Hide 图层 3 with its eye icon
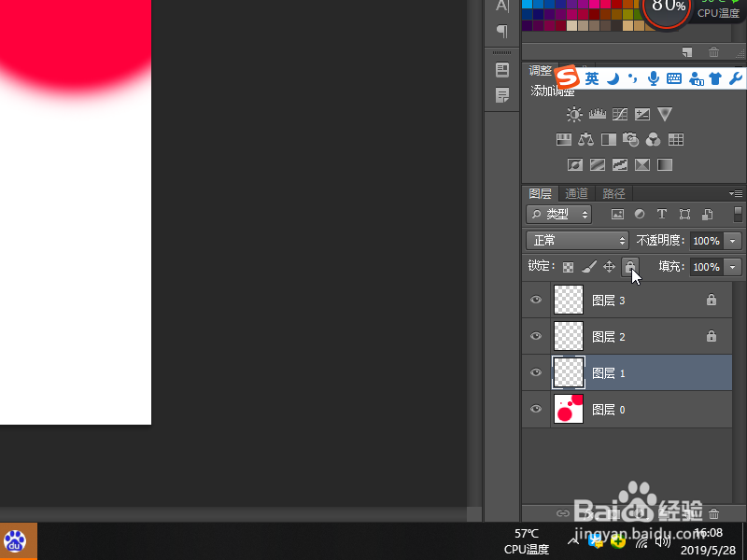The image size is (747, 560). tap(536, 300)
